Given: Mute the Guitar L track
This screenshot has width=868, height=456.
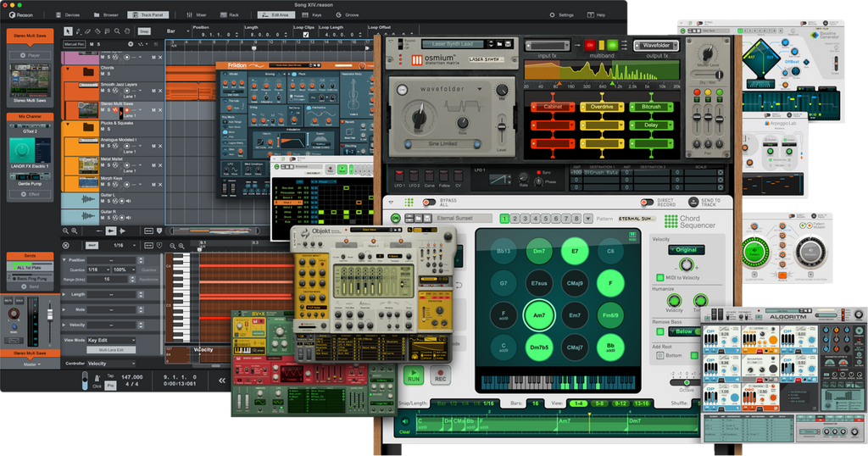Looking at the screenshot, I should pos(103,201).
